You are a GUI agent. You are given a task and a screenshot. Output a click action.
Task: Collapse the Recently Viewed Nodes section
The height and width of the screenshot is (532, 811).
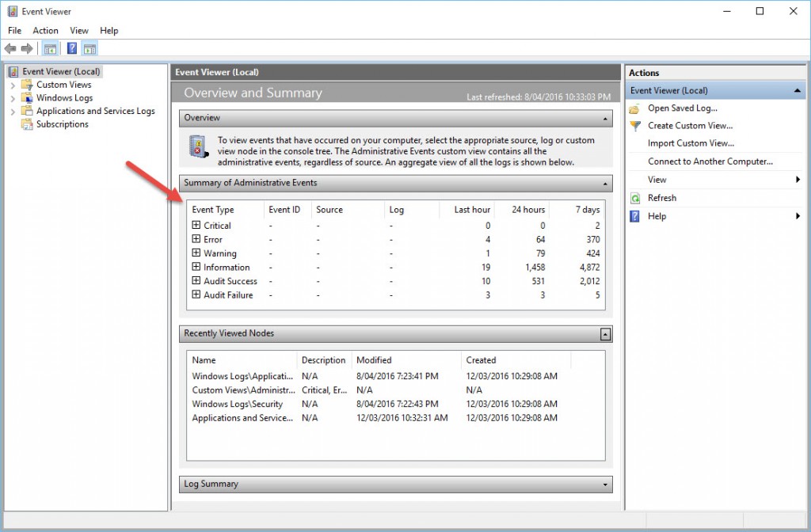[606, 334]
